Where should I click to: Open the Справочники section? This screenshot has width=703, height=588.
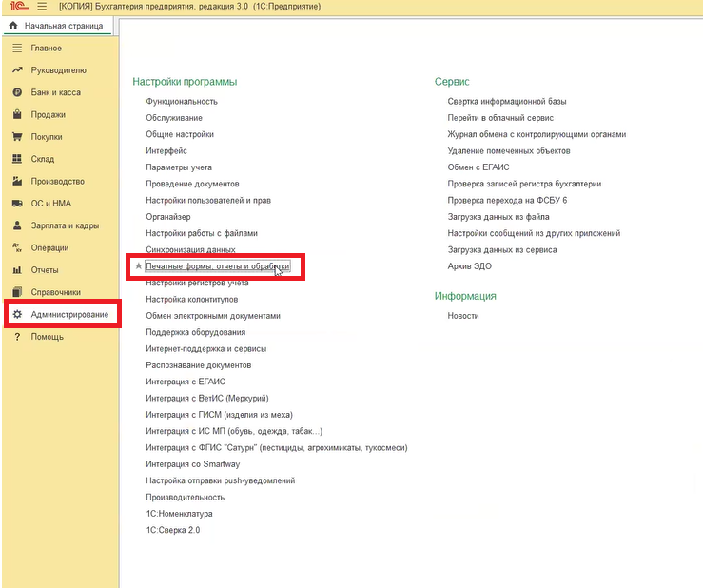tap(55, 292)
